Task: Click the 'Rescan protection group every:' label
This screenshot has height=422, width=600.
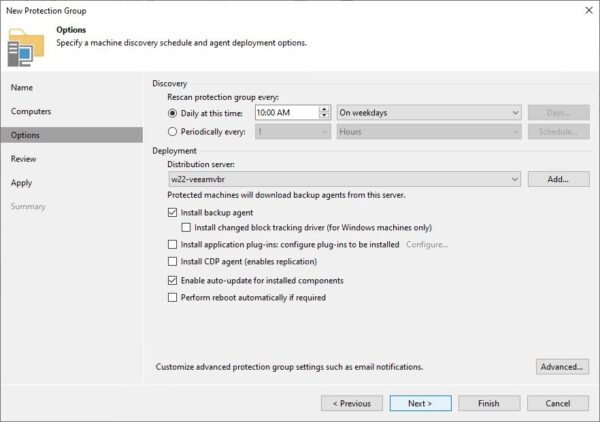Action: (223, 97)
